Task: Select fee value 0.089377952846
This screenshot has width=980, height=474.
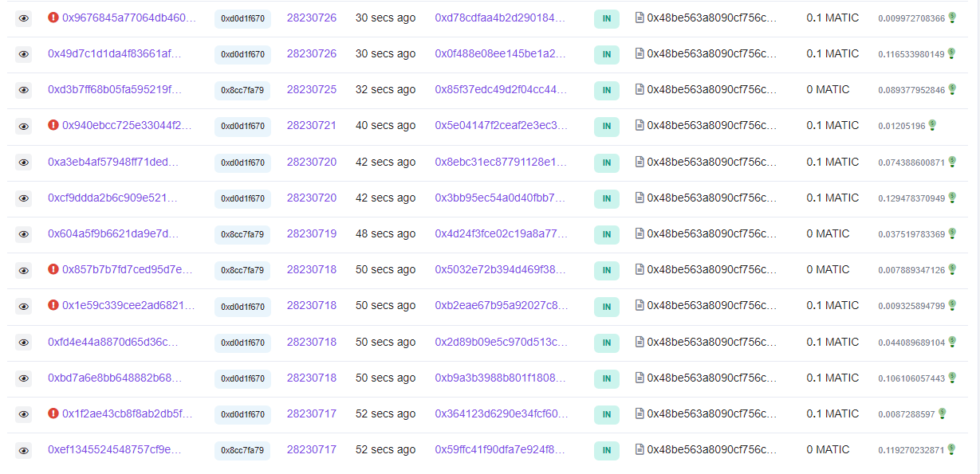Action: (911, 90)
